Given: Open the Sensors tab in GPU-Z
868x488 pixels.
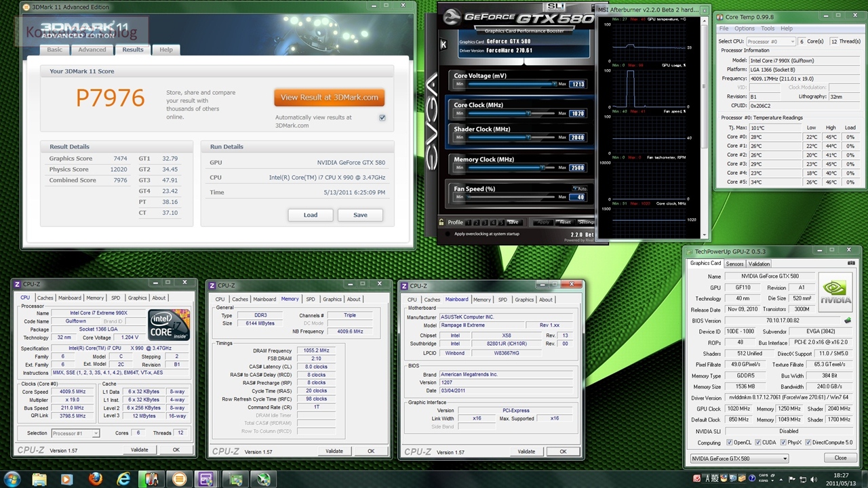Looking at the screenshot, I should point(734,264).
